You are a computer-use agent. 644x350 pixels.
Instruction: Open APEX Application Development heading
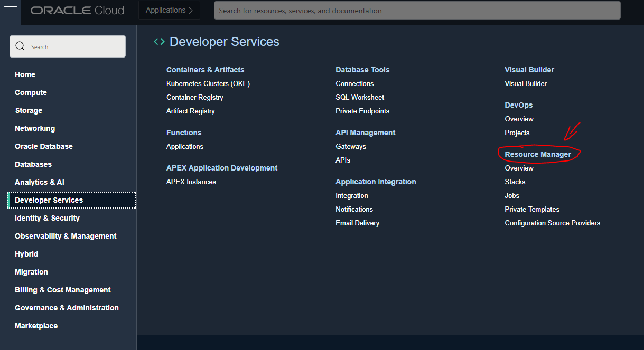tap(222, 168)
